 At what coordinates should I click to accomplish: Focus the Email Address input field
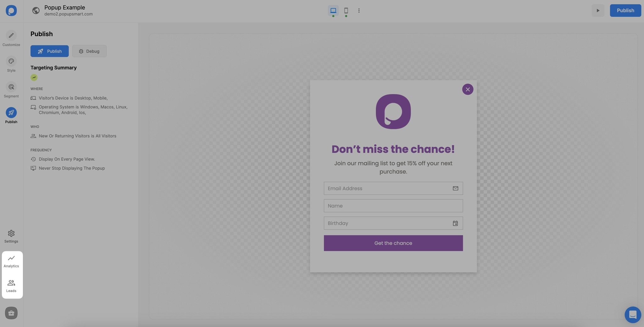coord(393,188)
